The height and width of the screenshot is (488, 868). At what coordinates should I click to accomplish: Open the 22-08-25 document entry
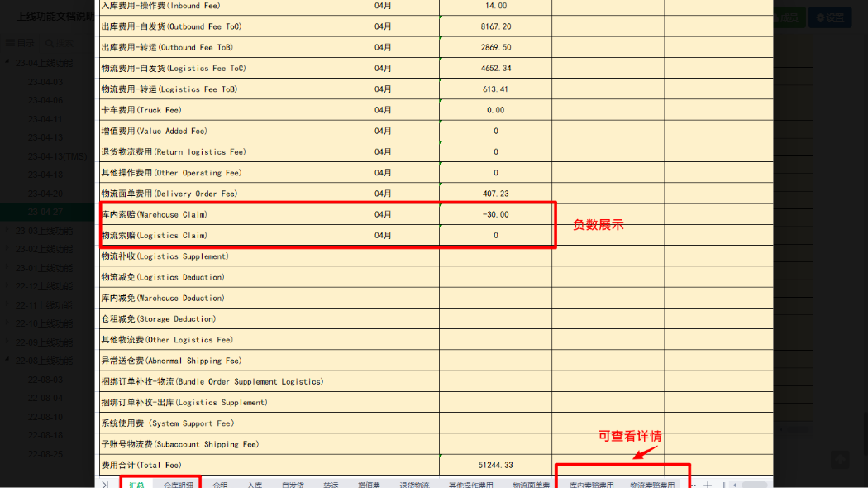(45, 454)
